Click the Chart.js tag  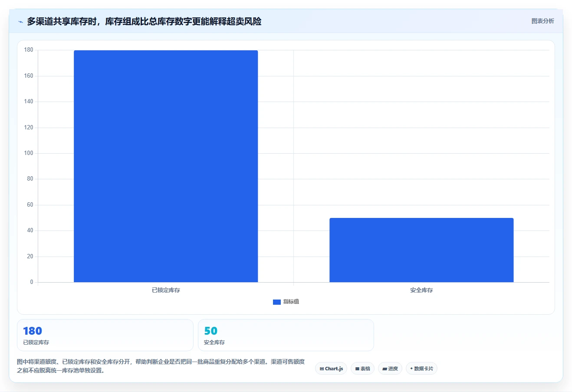331,369
